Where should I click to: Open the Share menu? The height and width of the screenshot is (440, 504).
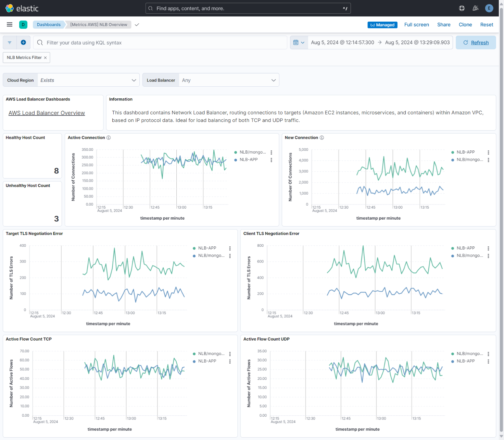click(x=444, y=24)
